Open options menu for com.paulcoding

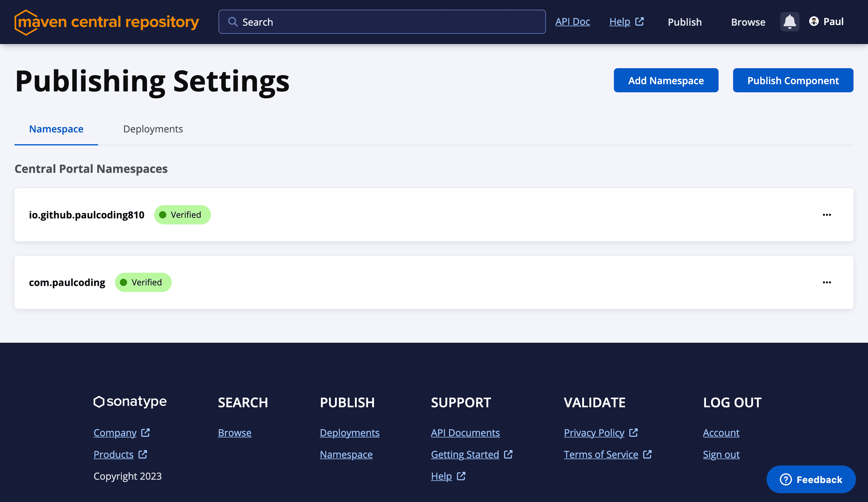(827, 282)
